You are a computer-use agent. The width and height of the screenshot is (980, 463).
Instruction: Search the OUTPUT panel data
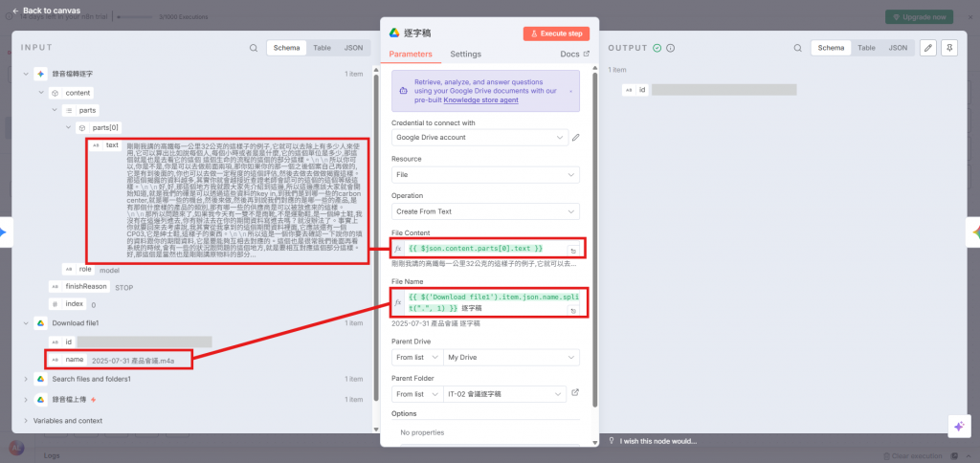point(797,48)
